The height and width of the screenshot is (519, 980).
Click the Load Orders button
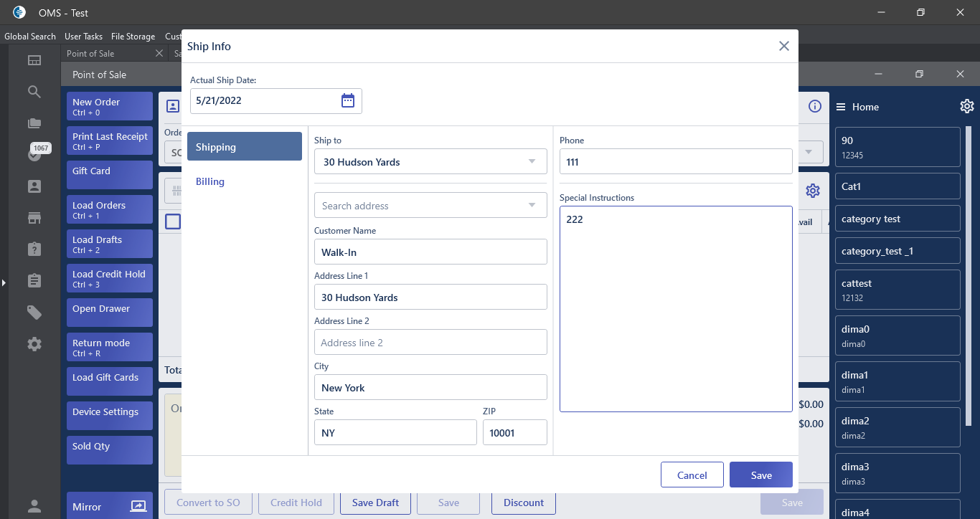coord(110,209)
